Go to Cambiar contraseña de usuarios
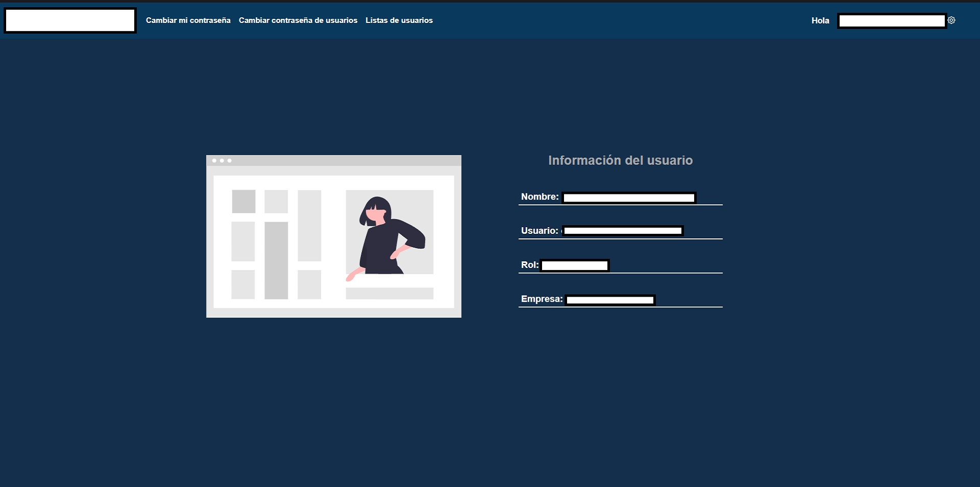980x487 pixels. pyautogui.click(x=298, y=20)
